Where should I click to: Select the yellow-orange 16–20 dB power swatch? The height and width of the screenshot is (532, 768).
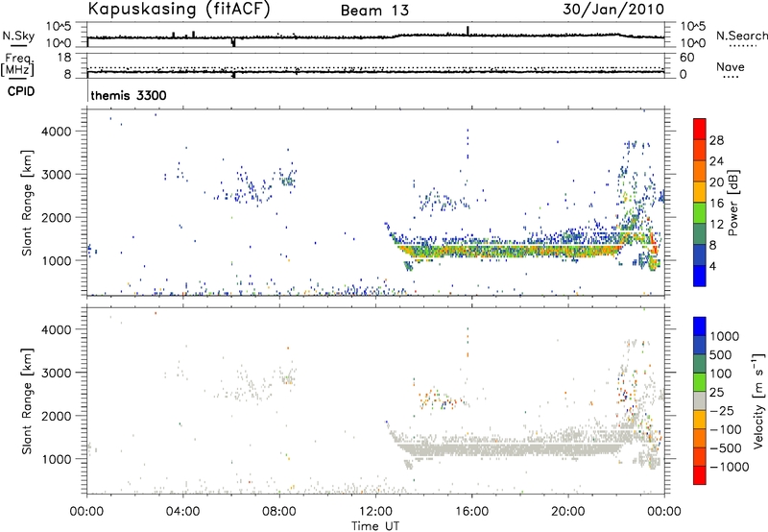click(x=700, y=191)
